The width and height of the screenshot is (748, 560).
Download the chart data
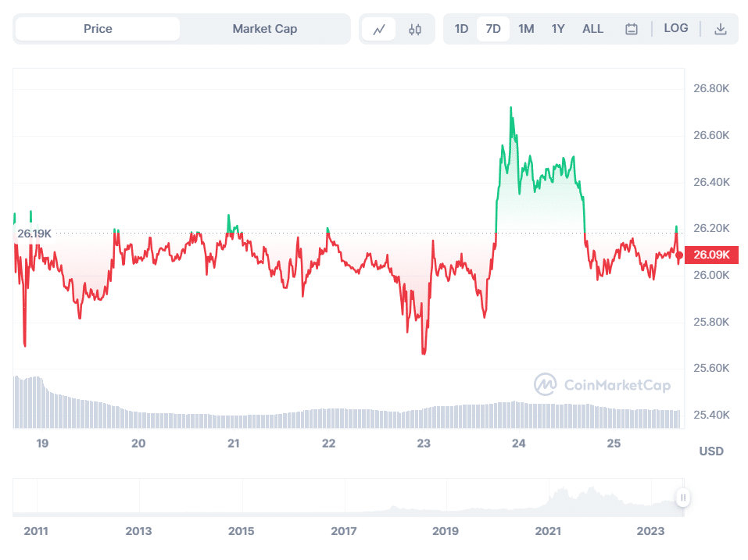(721, 30)
